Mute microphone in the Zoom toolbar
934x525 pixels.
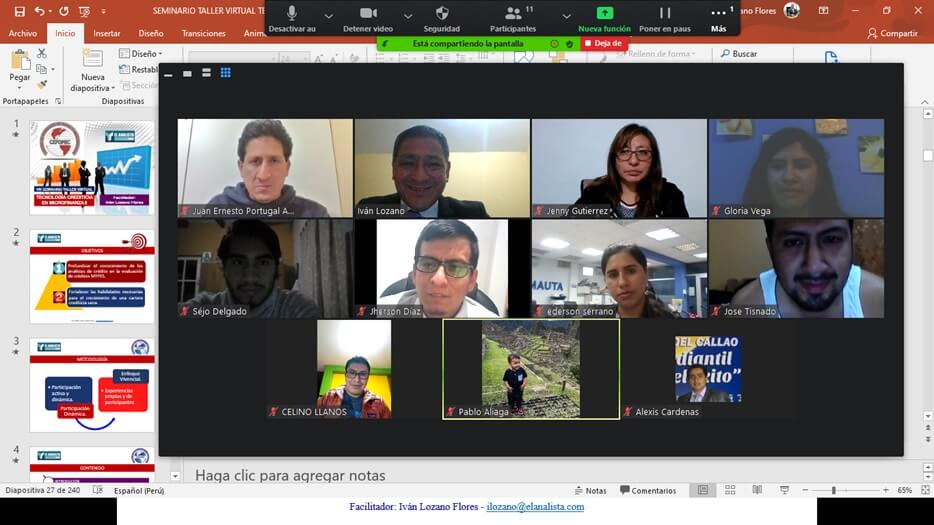[x=292, y=14]
